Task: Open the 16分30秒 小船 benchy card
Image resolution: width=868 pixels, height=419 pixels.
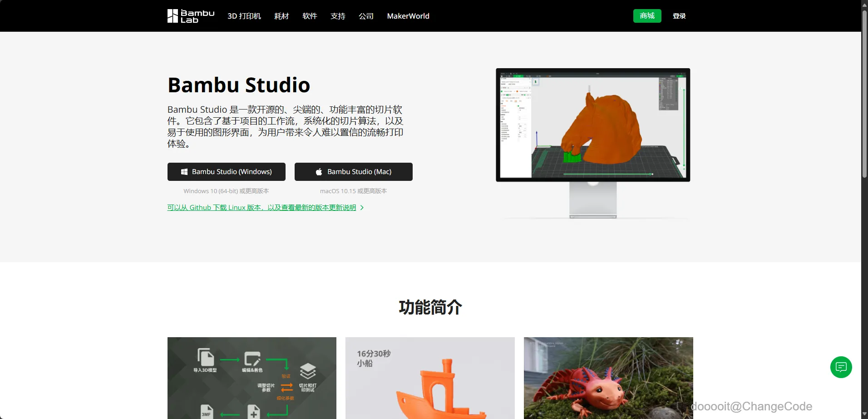Action: 430,378
